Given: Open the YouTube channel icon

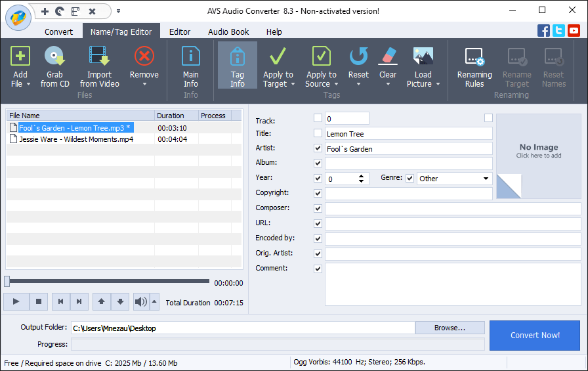Looking at the screenshot, I should point(574,30).
